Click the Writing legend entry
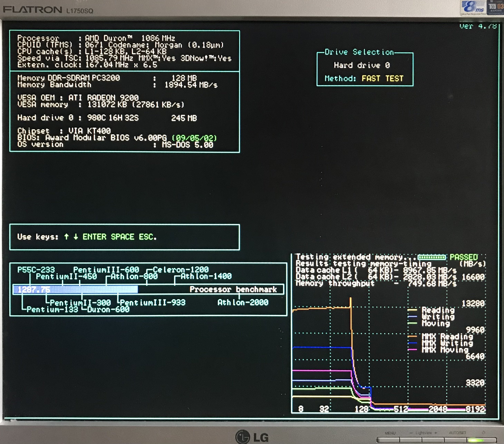The width and height of the screenshot is (504, 444). click(438, 317)
